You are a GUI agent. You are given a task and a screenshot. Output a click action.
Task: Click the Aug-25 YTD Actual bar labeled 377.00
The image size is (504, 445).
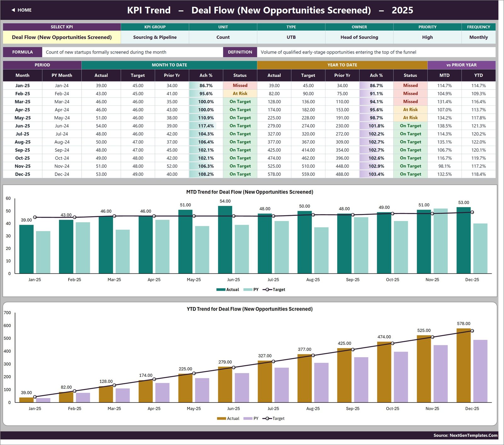coord(305,378)
